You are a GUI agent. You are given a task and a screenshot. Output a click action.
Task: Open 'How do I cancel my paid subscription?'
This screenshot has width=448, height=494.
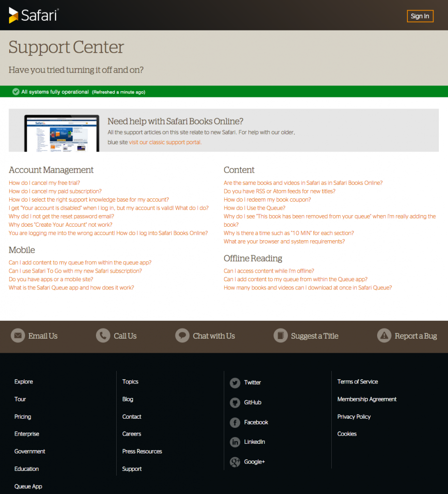point(55,191)
